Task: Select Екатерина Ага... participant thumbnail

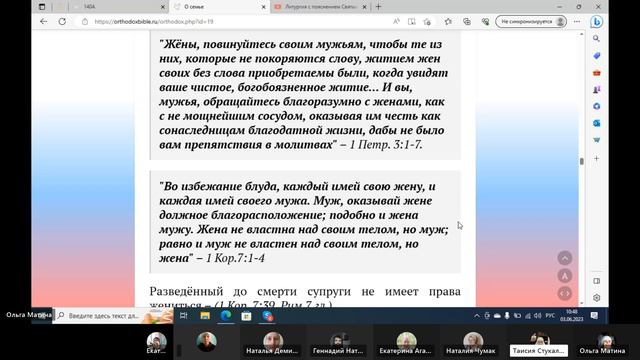Action: (x=405, y=343)
